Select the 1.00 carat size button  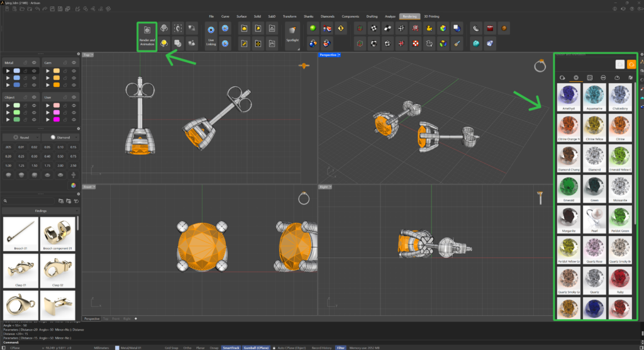(x=8, y=164)
